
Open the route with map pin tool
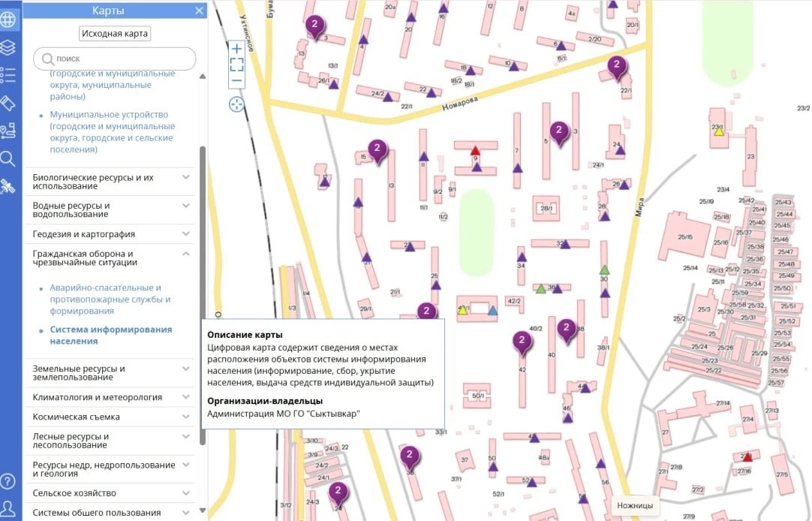click(8, 131)
